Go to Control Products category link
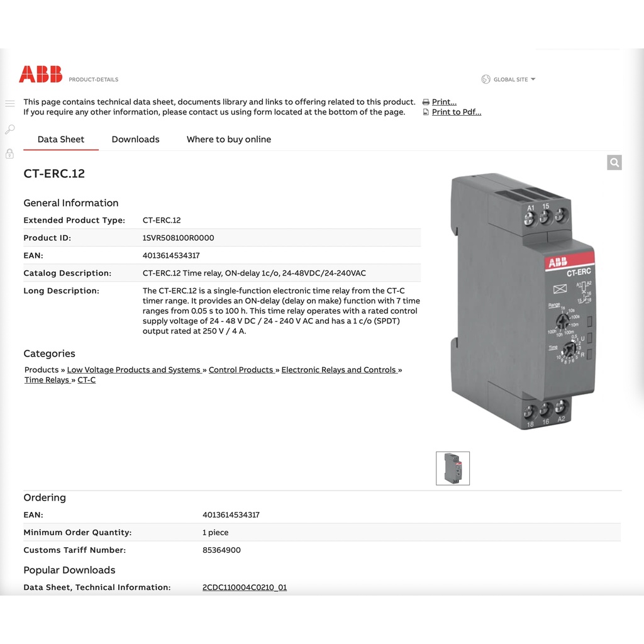 pos(241,370)
